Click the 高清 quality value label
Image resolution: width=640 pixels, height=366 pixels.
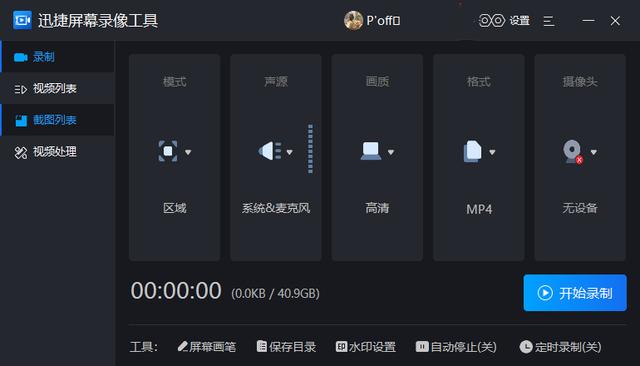(377, 208)
